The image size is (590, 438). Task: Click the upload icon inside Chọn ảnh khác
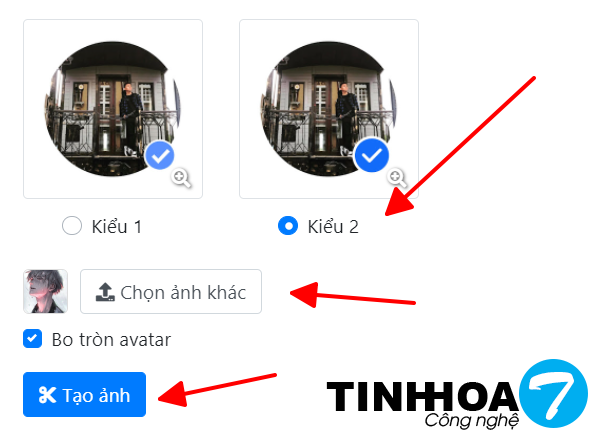tap(105, 292)
